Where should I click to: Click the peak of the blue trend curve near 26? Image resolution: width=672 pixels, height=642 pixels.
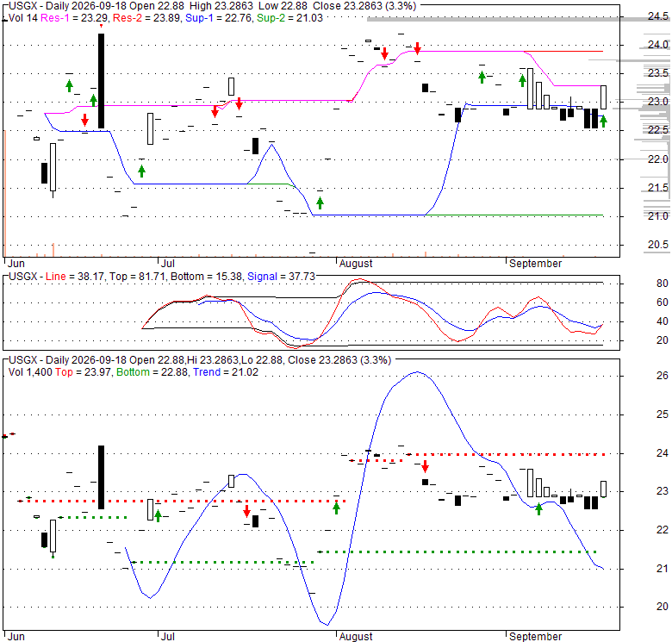[x=417, y=372]
